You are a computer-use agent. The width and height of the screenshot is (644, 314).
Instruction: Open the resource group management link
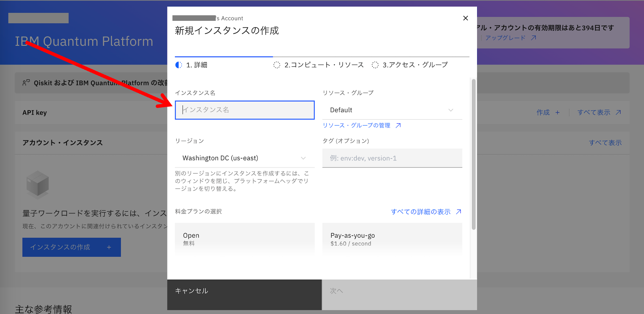pos(362,125)
